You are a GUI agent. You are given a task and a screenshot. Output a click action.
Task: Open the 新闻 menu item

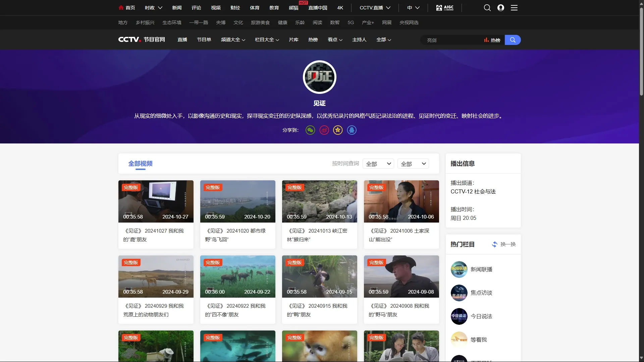(x=177, y=7)
